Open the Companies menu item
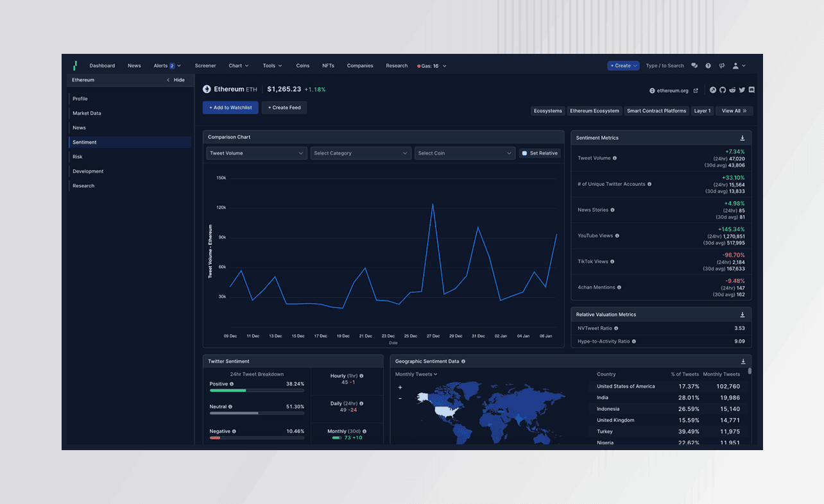Image resolution: width=824 pixels, height=504 pixels. (x=360, y=65)
